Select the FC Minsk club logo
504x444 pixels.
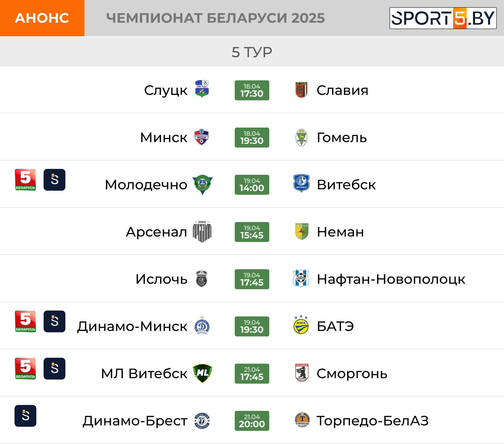pos(201,137)
